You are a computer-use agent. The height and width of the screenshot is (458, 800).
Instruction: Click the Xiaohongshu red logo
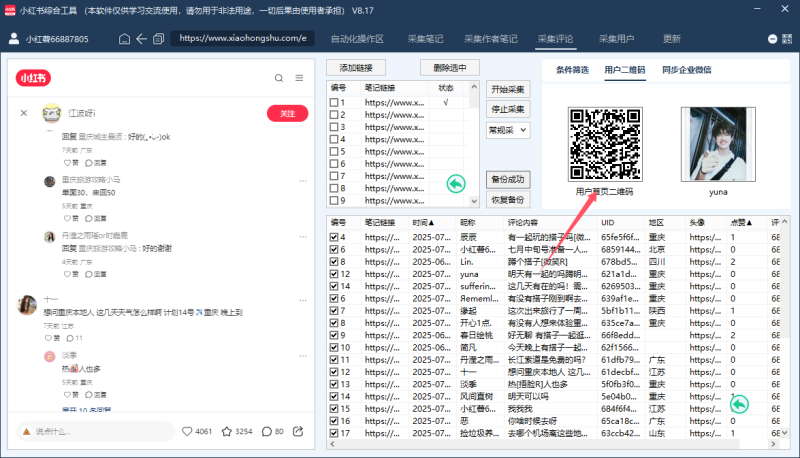click(x=33, y=78)
